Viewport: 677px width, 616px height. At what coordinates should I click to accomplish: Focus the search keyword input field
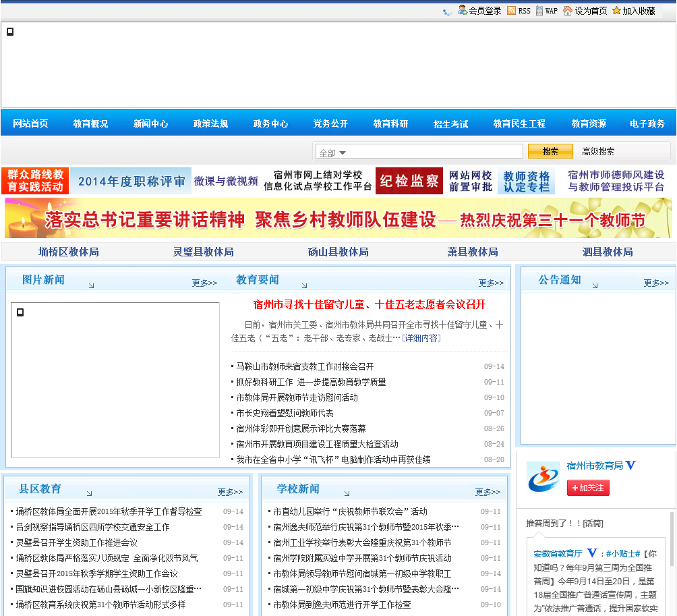[x=419, y=151]
